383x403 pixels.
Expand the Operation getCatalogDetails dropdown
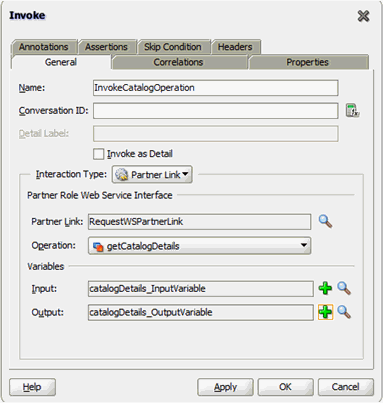199,246
